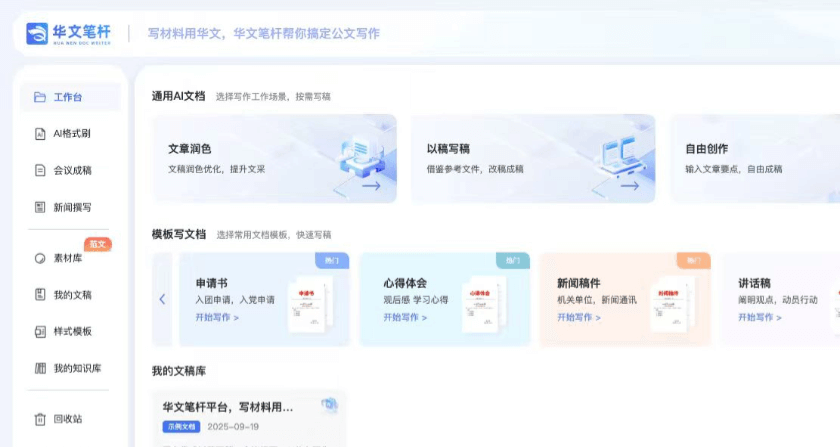The image size is (840, 447).
Task: Open the 样式模板 menu item
Action: pos(70,332)
